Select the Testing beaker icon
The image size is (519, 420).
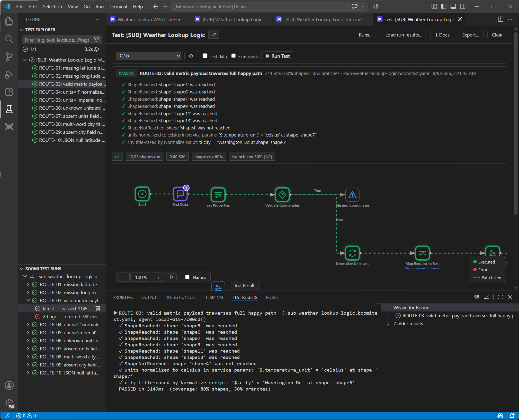click(x=9, y=109)
